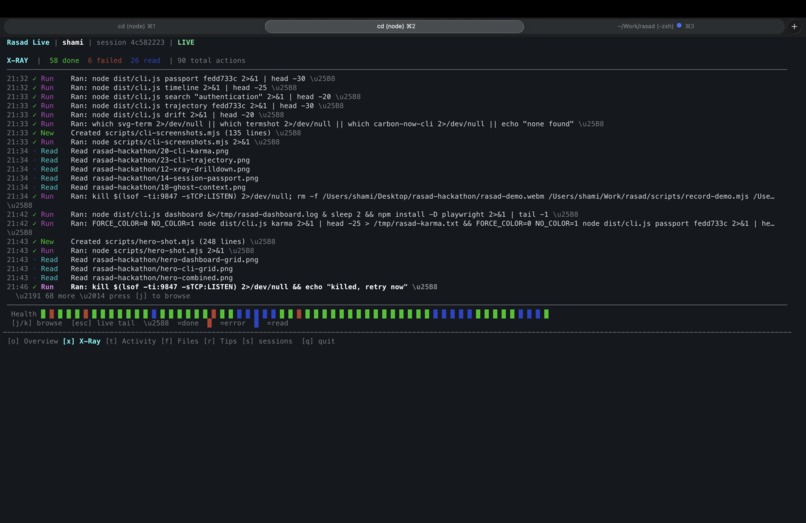
Task: Select the [x] X-Ray view
Action: coord(81,341)
